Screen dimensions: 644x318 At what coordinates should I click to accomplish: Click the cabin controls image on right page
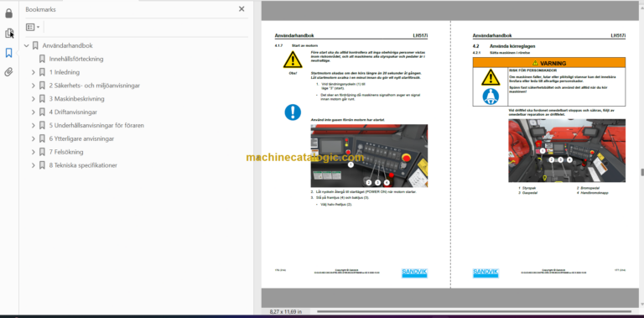[x=567, y=151]
